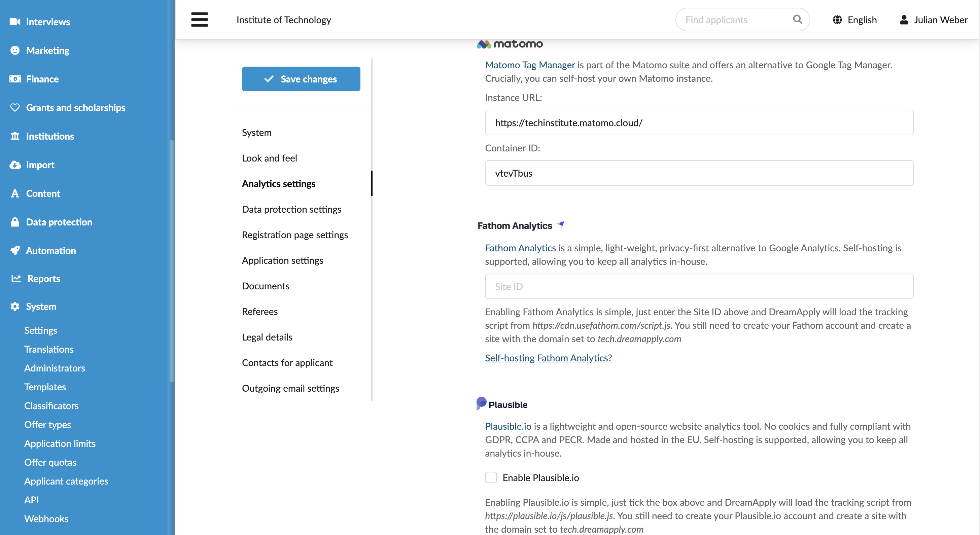Screen dimensions: 980x535
Task: Click the Finance banknote icon
Action: pos(15,79)
